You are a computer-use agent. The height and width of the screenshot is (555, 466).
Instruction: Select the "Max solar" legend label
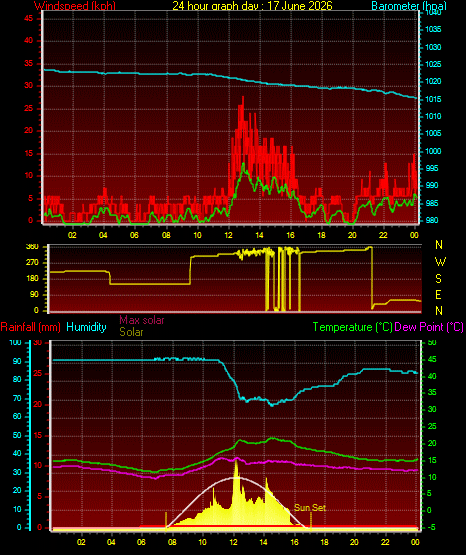[x=142, y=320]
